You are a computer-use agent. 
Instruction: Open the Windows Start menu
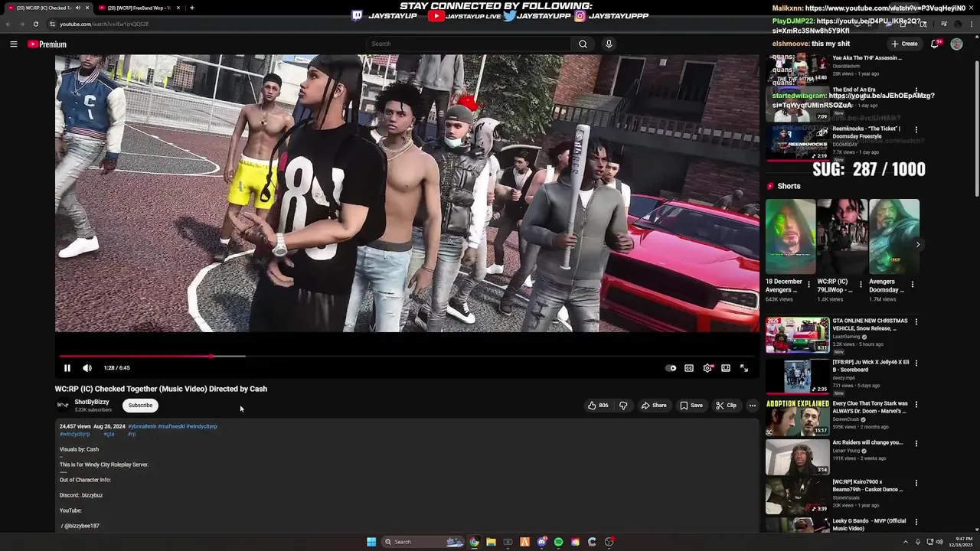[371, 542]
